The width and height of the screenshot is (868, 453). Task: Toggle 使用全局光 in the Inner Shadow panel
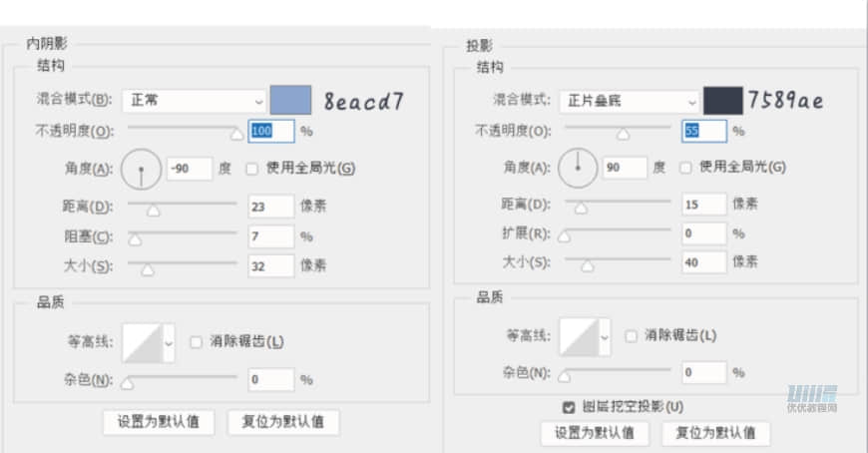point(252,169)
